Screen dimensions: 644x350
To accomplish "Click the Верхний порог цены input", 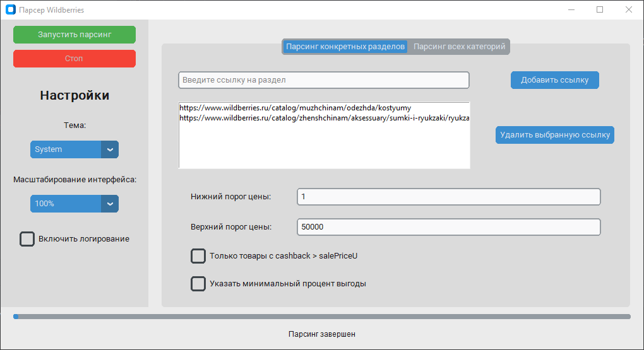I will click(x=448, y=226).
